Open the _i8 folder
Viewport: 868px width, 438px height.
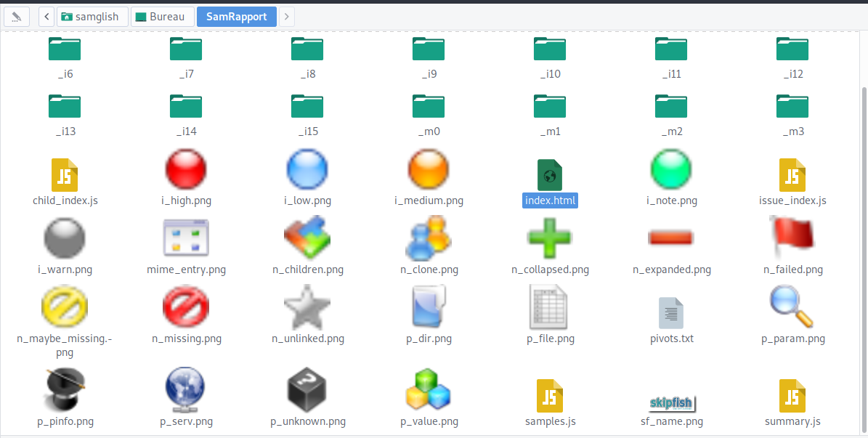click(x=307, y=48)
